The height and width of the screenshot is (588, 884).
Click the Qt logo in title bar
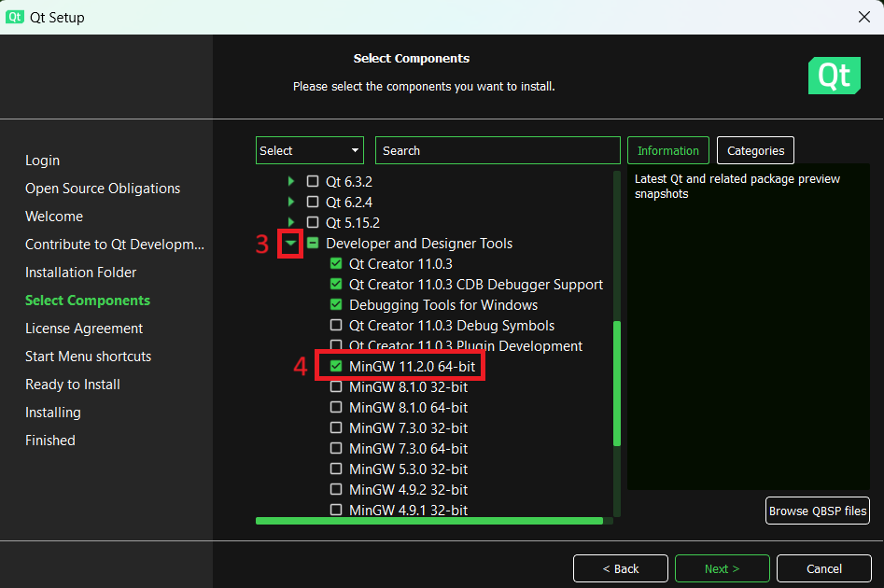(x=15, y=17)
